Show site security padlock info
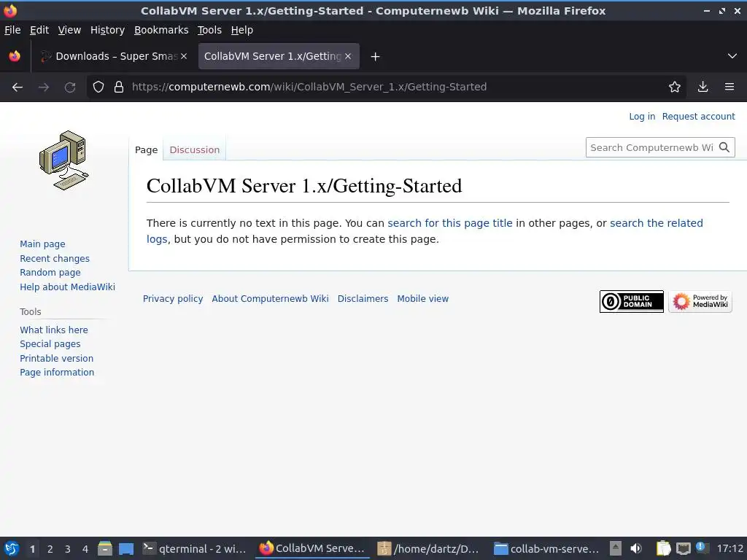Image resolution: width=747 pixels, height=560 pixels. coord(119,87)
